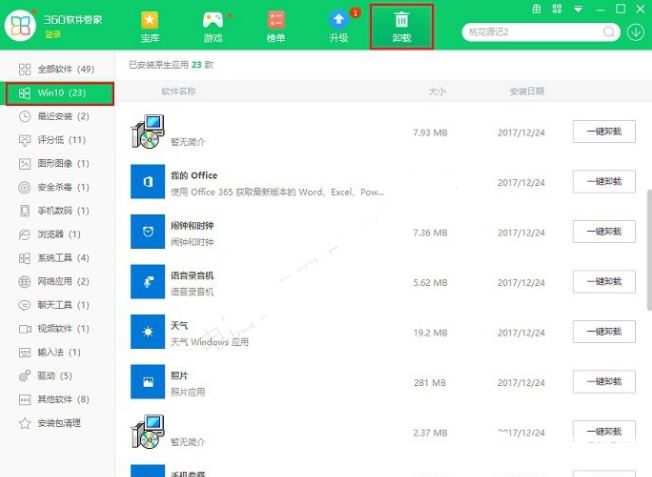Click the magnifier search icon
The width and height of the screenshot is (652, 477).
[x=609, y=32]
